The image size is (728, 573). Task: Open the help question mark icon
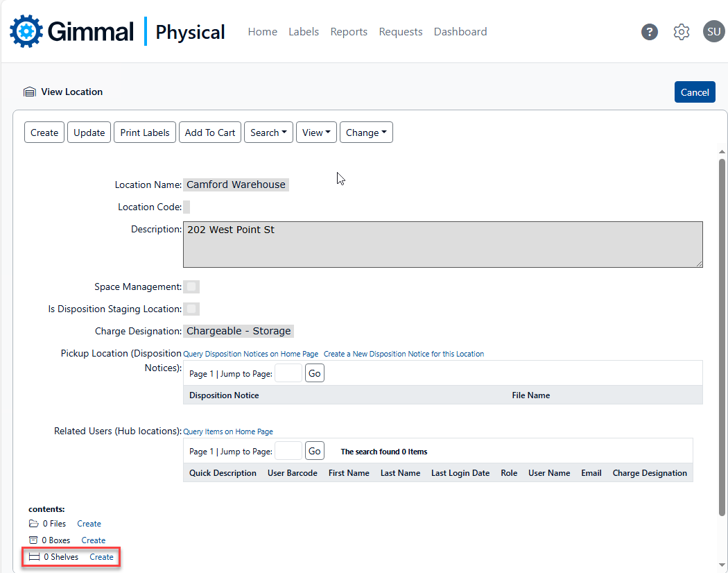pos(650,32)
